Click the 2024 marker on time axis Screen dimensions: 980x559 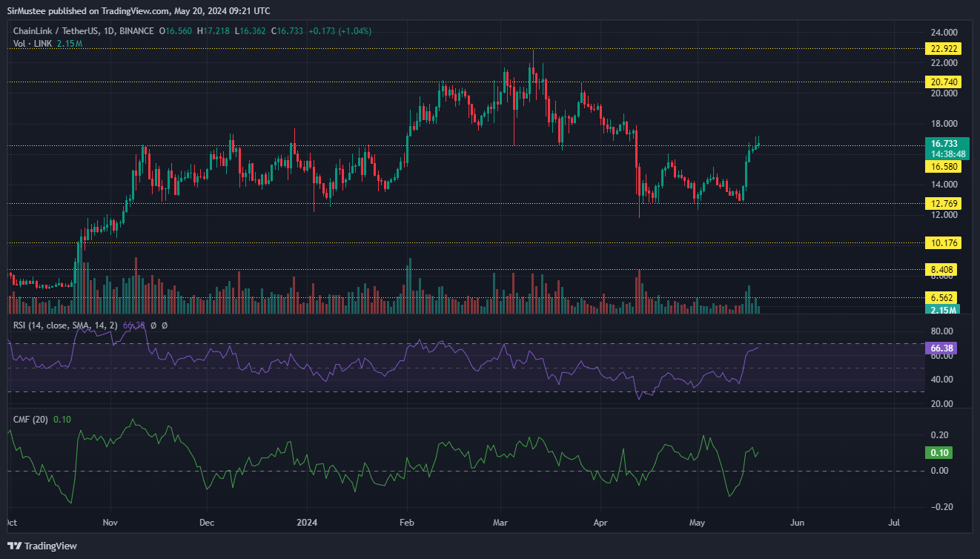click(x=307, y=522)
